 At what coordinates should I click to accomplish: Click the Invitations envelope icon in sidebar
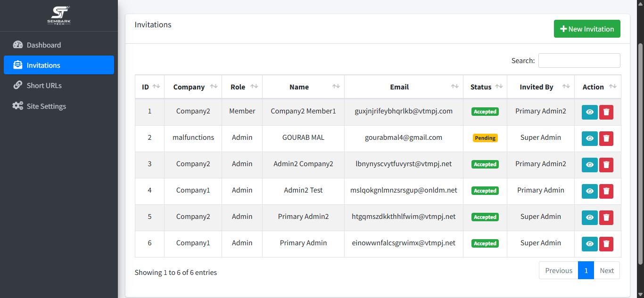[18, 65]
